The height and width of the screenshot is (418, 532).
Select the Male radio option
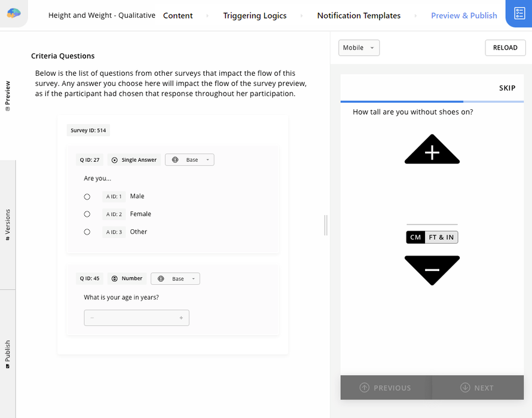click(87, 196)
